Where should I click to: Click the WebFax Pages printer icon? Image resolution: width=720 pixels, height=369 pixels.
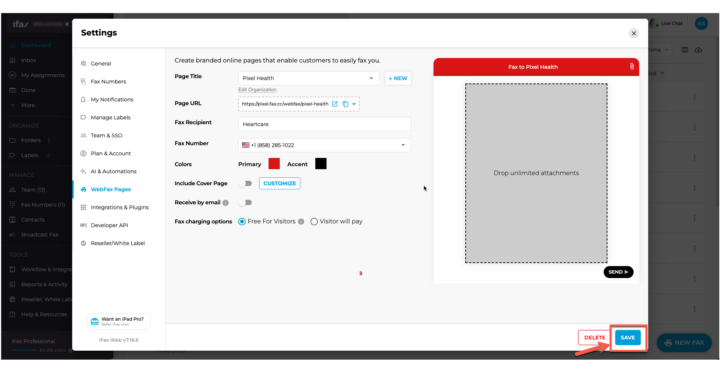point(83,189)
